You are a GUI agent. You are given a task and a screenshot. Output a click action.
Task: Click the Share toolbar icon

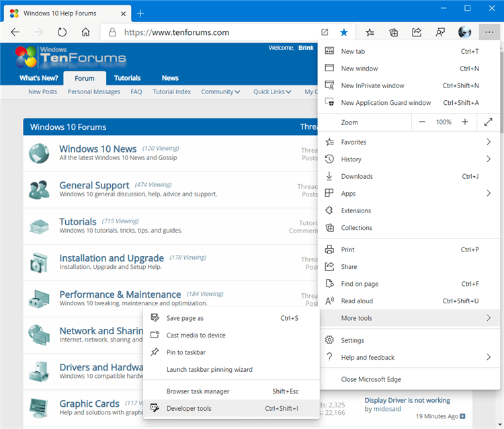click(x=417, y=32)
